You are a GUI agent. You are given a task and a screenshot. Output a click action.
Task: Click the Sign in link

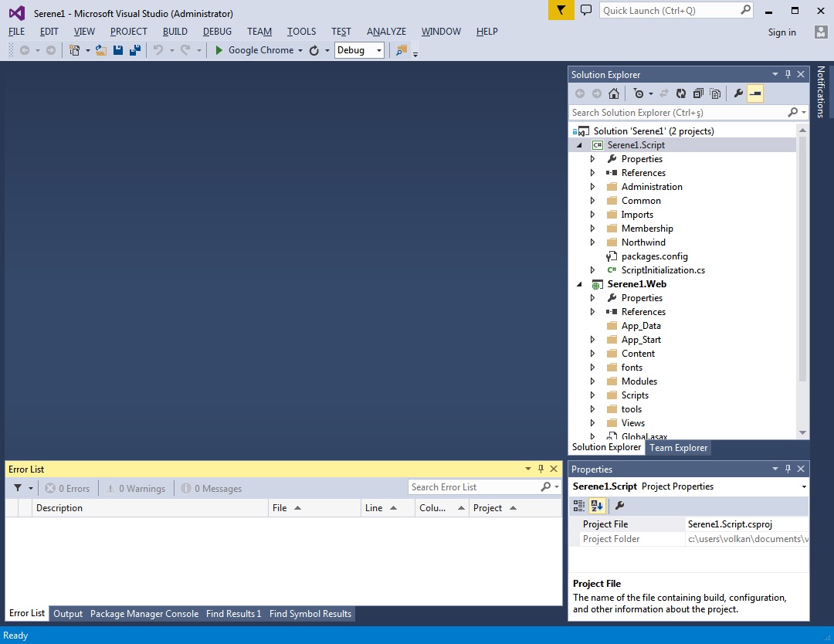[x=781, y=32]
